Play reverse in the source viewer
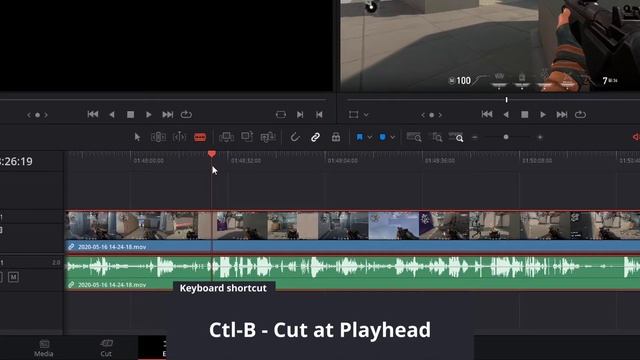The image size is (640, 360). 112,115
